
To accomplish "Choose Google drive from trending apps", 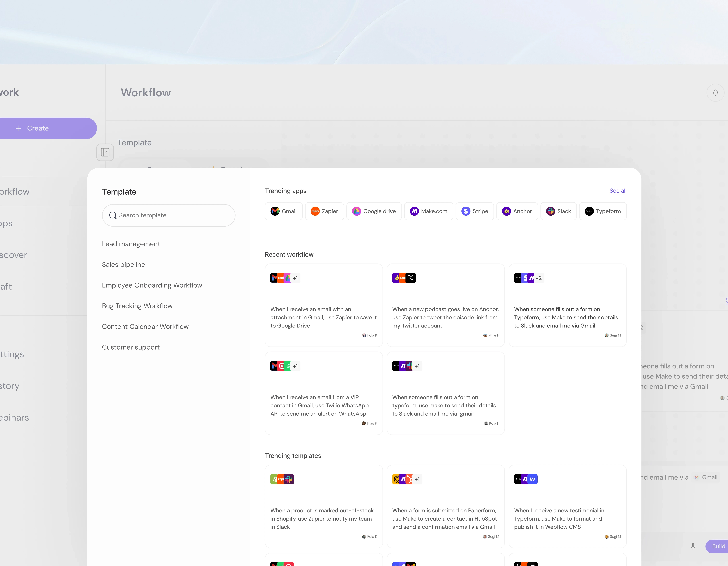I will click(374, 211).
